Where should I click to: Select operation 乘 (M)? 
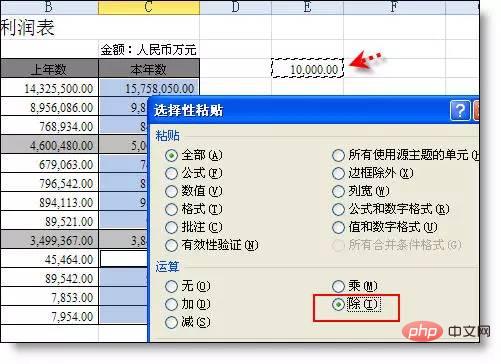(355, 286)
